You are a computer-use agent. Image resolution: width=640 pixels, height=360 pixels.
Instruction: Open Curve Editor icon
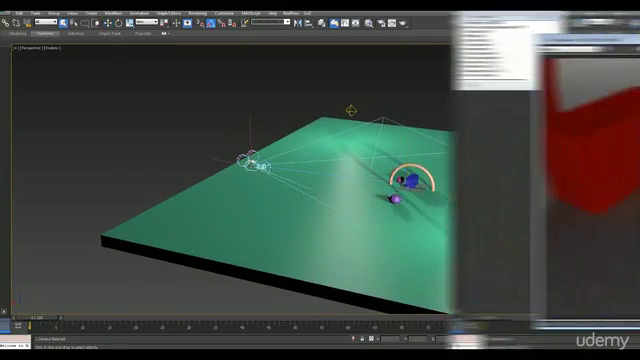(x=345, y=23)
